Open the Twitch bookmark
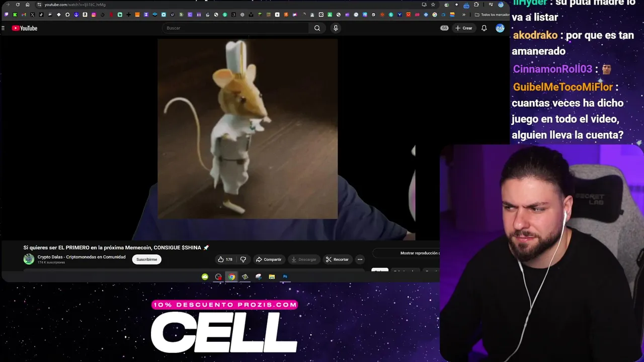The height and width of the screenshot is (362, 644). (x=6, y=15)
